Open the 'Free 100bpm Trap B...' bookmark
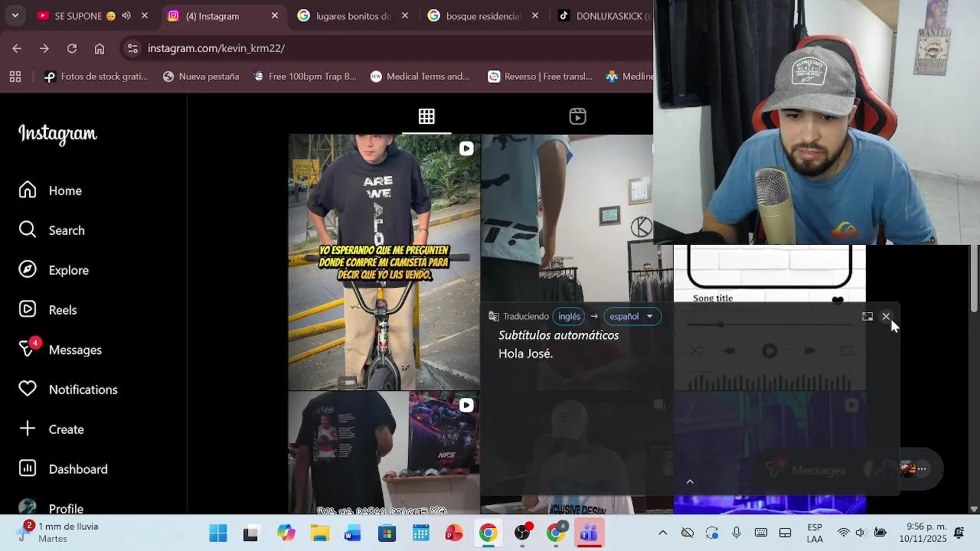 point(305,77)
